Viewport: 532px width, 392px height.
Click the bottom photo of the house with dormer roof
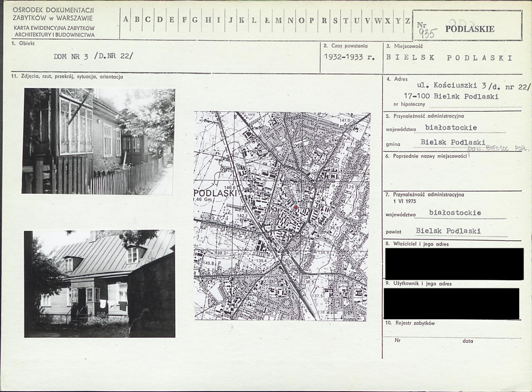[100, 283]
